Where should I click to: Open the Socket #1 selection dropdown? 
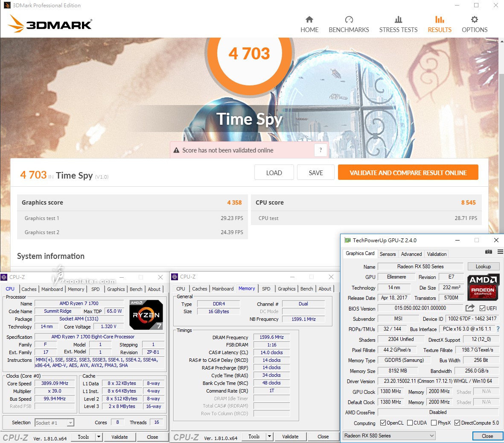(x=54, y=423)
